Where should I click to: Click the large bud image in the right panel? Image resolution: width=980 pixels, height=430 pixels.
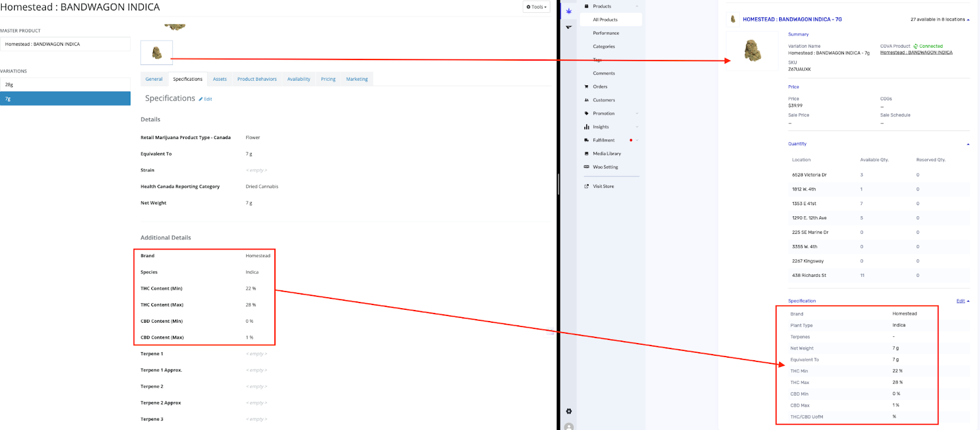pos(752,51)
